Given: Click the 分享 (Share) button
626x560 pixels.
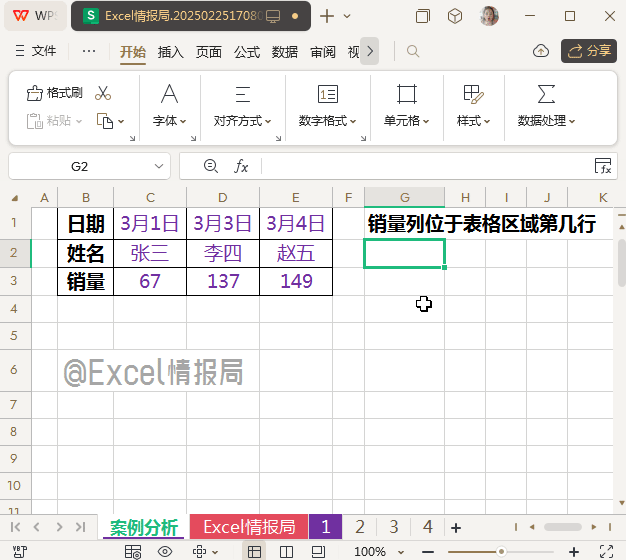Looking at the screenshot, I should click(x=589, y=51).
